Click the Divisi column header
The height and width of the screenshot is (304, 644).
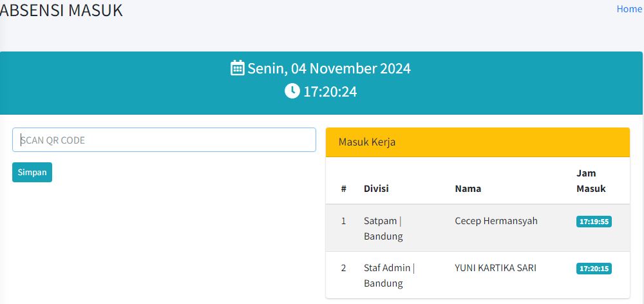point(376,189)
